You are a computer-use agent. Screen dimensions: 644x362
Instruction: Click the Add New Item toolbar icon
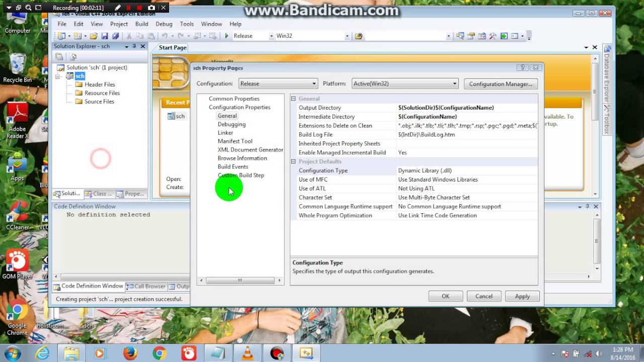pos(77,36)
